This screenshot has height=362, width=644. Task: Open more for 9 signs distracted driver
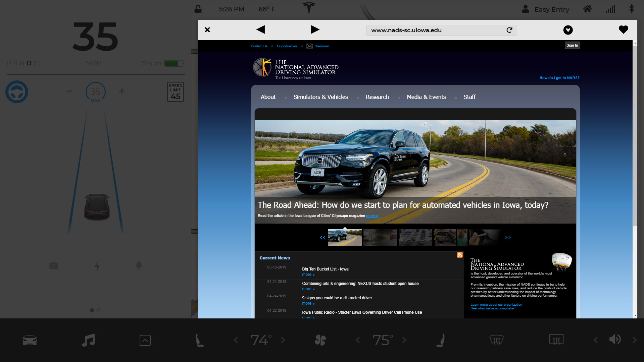coord(308,304)
